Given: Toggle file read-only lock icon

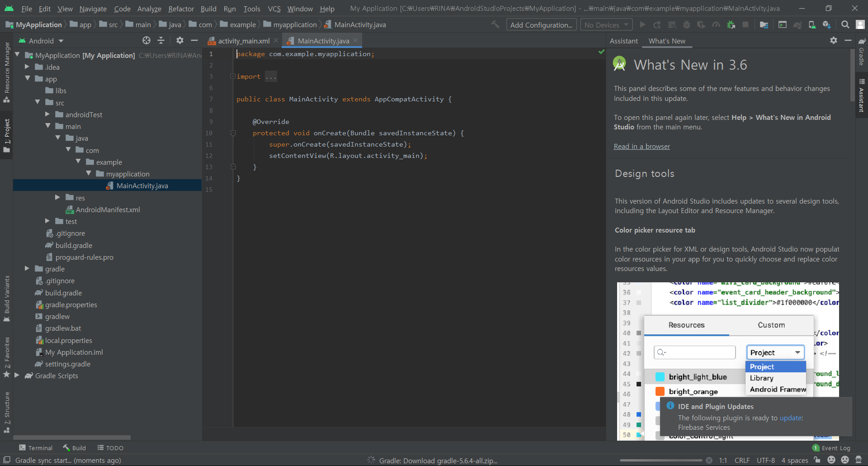Looking at the screenshot, I should [x=817, y=460].
